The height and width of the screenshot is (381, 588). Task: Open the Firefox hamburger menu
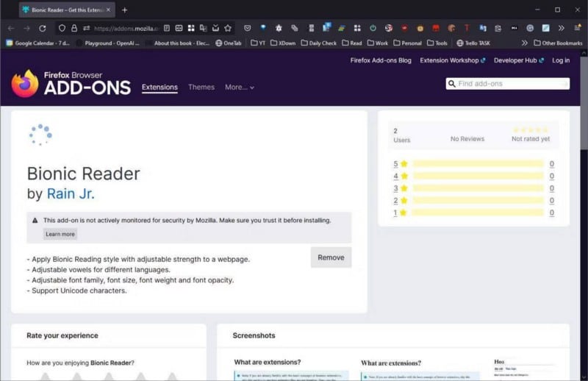tap(577, 28)
